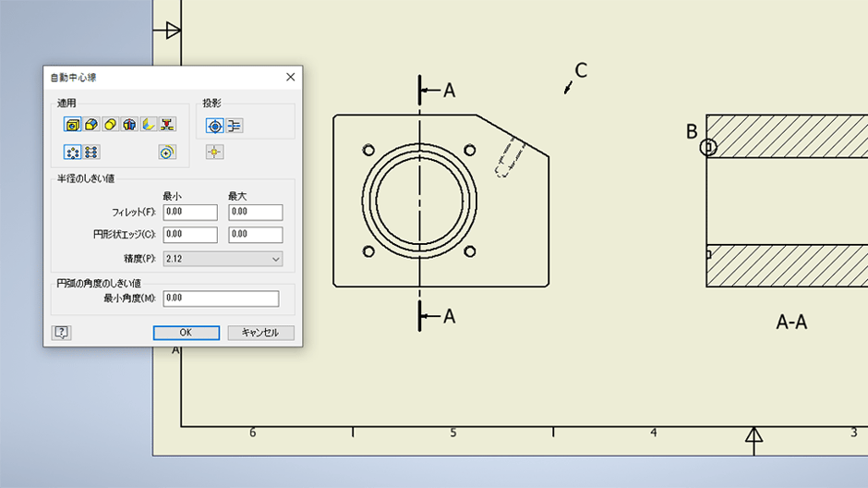868x488 pixels.
Task: Click the フィレット minimum value field
Action: [x=189, y=213]
